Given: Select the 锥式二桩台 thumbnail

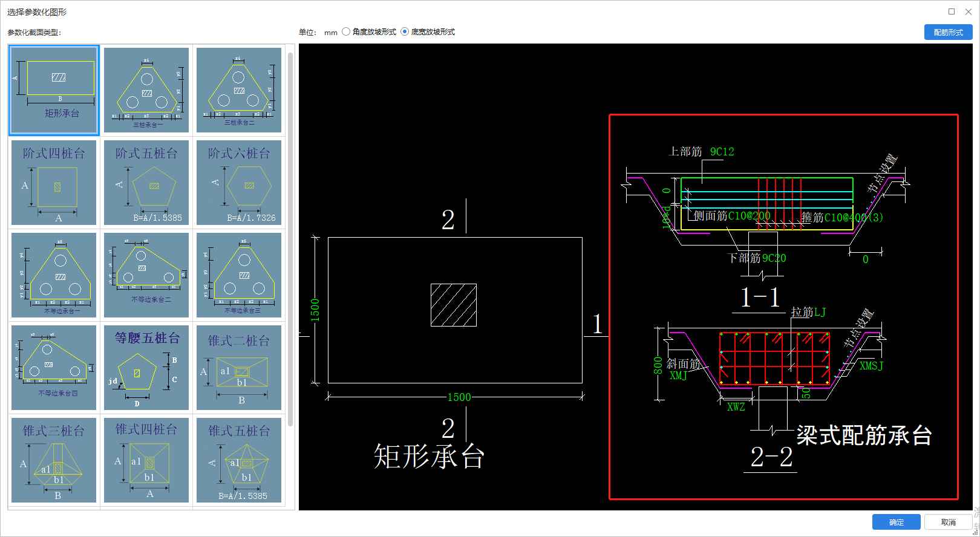Looking at the screenshot, I should (x=239, y=368).
